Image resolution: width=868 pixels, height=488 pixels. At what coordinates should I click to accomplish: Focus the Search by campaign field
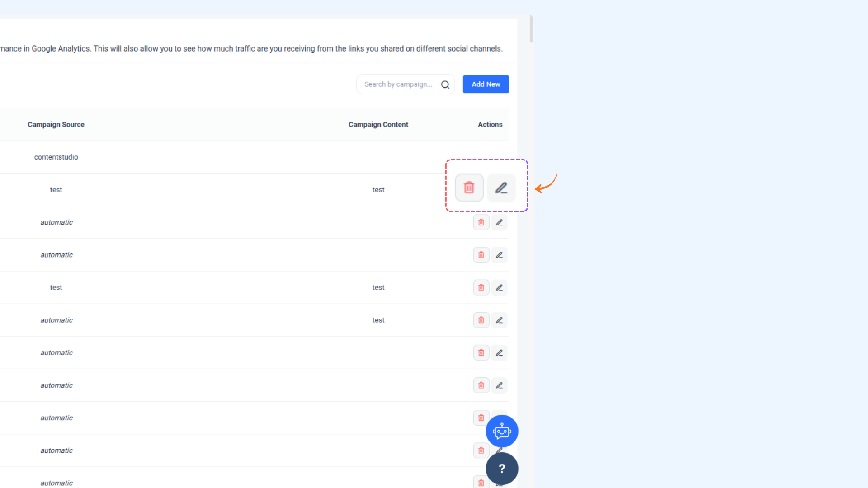[398, 84]
